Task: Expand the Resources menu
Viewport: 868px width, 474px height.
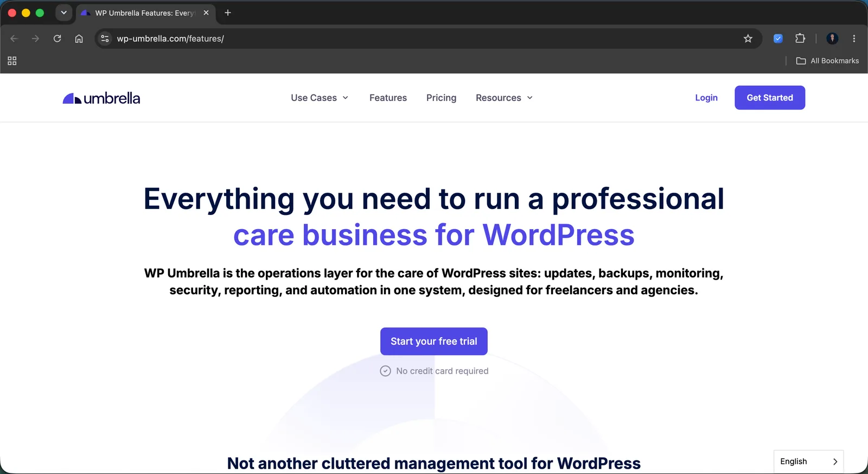Action: point(504,98)
